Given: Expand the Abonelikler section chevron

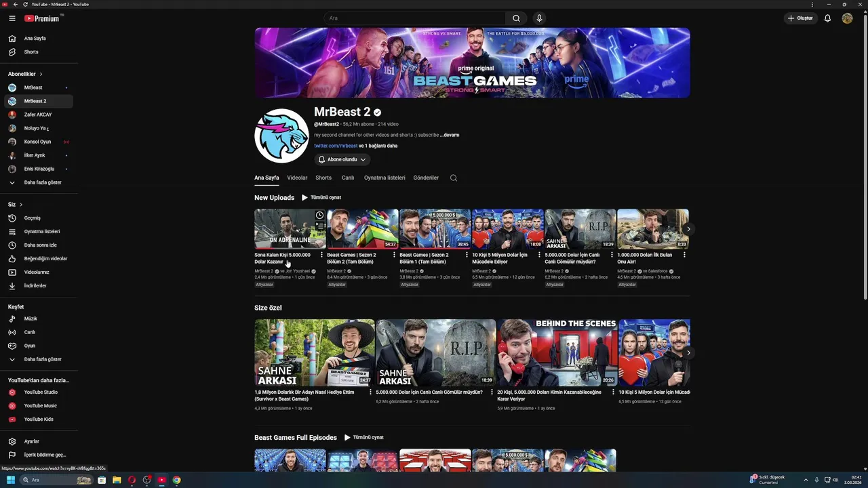Looking at the screenshot, I should coord(41,74).
